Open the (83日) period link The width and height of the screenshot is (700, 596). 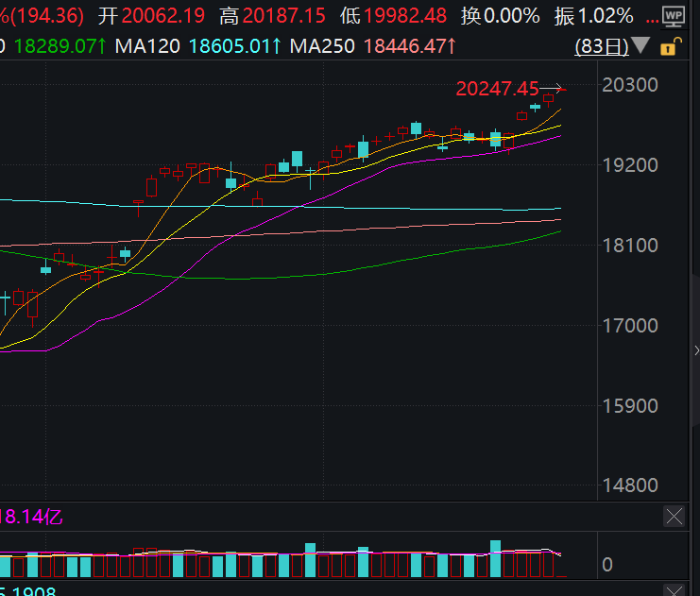602,46
